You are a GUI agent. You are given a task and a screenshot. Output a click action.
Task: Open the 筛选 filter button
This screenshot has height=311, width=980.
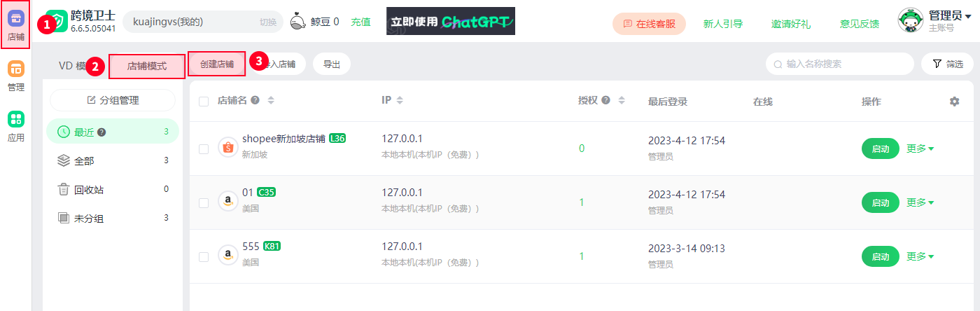tap(947, 64)
